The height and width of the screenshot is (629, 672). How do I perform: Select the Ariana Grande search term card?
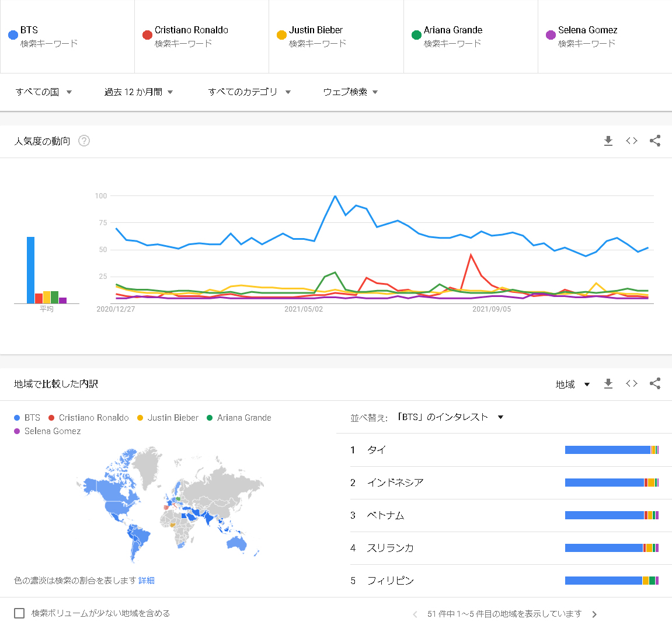click(471, 36)
